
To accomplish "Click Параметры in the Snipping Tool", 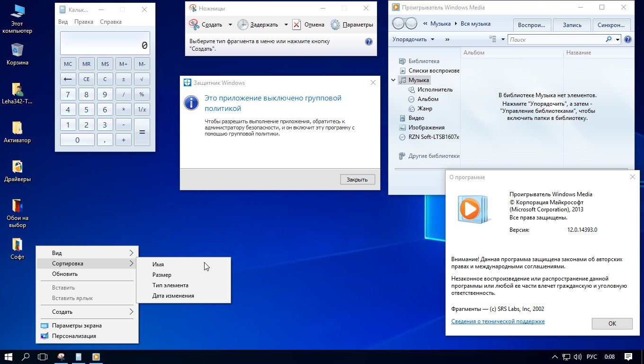I will [x=352, y=25].
